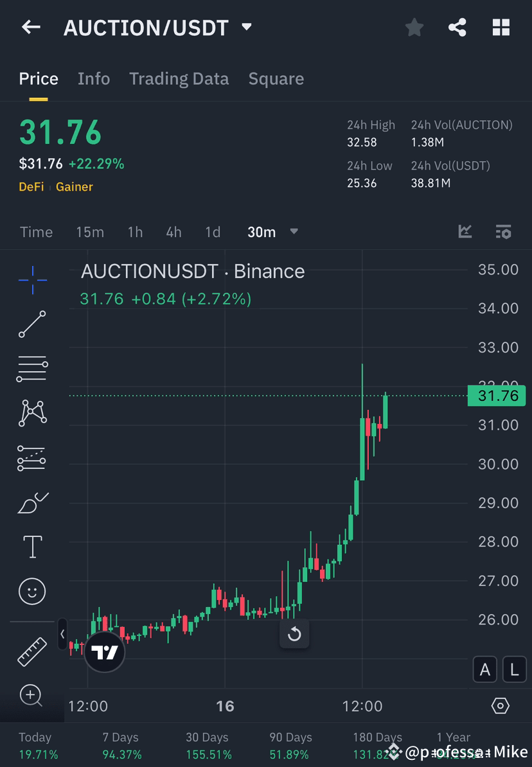
Task: Collapse the drawing toolbar sidebar
Action: (x=62, y=634)
